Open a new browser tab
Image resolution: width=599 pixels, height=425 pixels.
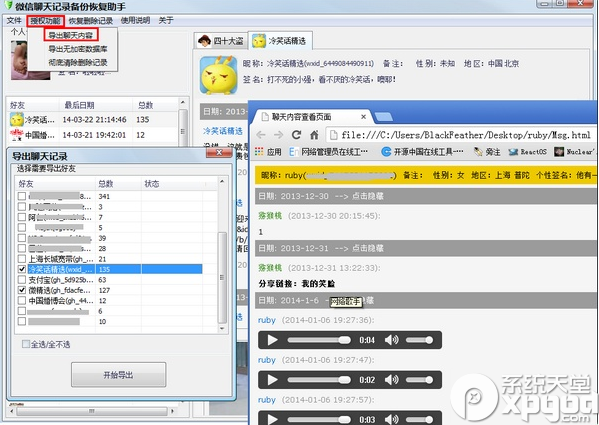click(x=384, y=117)
